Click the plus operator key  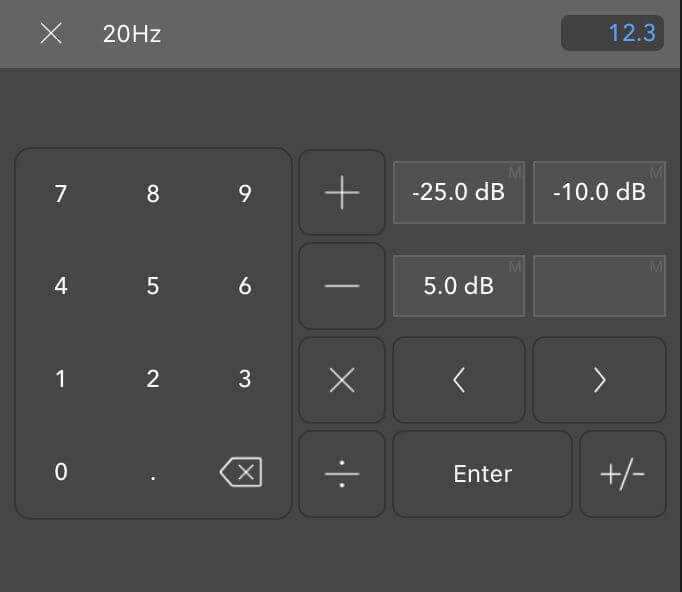coord(342,192)
